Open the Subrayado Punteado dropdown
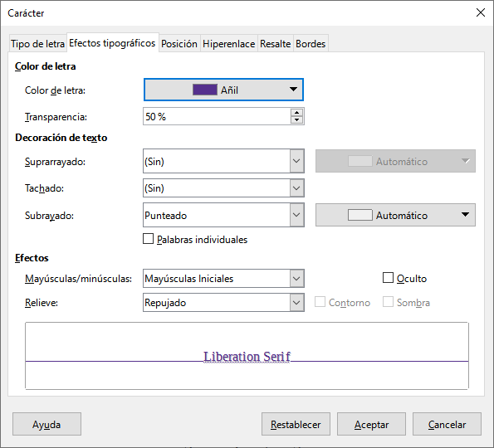This screenshot has height=448, width=494. [223, 215]
